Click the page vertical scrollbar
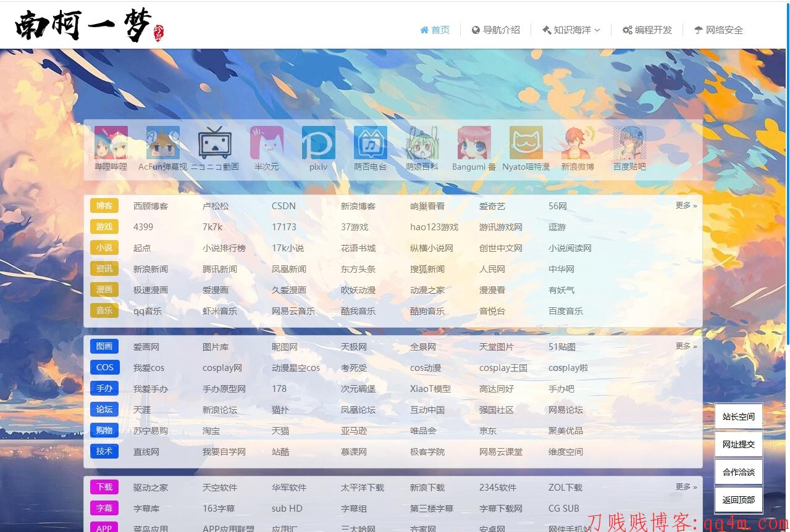 coord(788,173)
